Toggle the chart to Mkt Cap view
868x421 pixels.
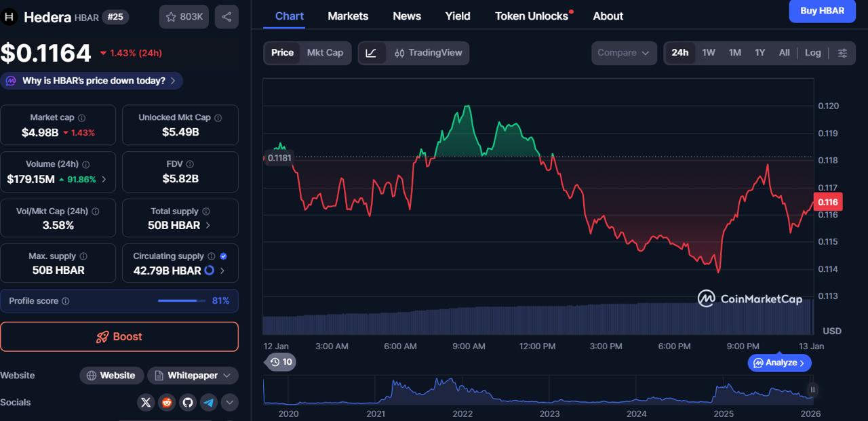coord(326,52)
